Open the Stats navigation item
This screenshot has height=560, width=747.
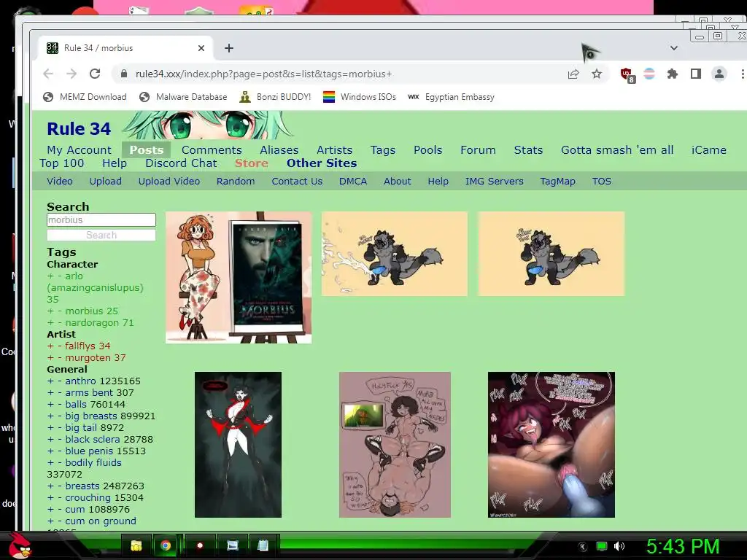click(528, 150)
